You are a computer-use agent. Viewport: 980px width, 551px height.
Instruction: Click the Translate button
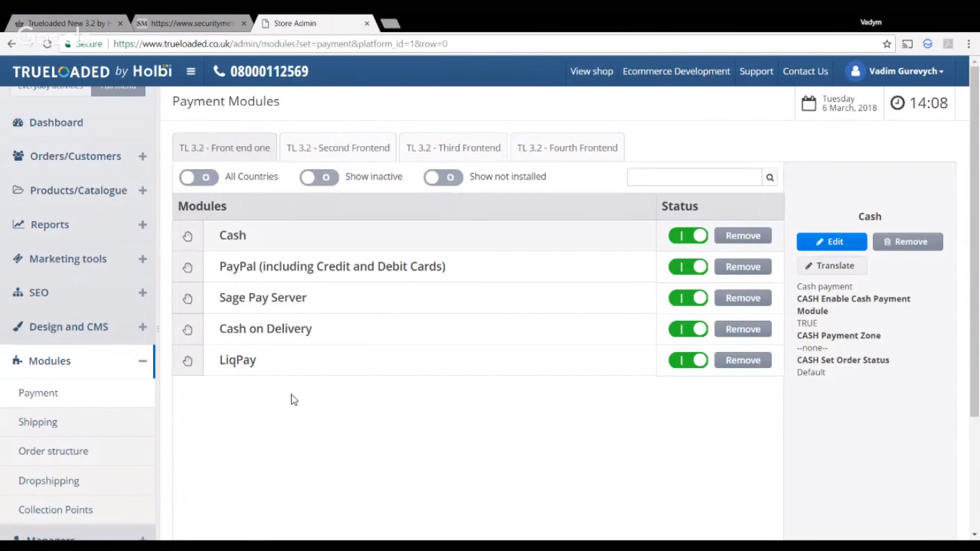[832, 266]
